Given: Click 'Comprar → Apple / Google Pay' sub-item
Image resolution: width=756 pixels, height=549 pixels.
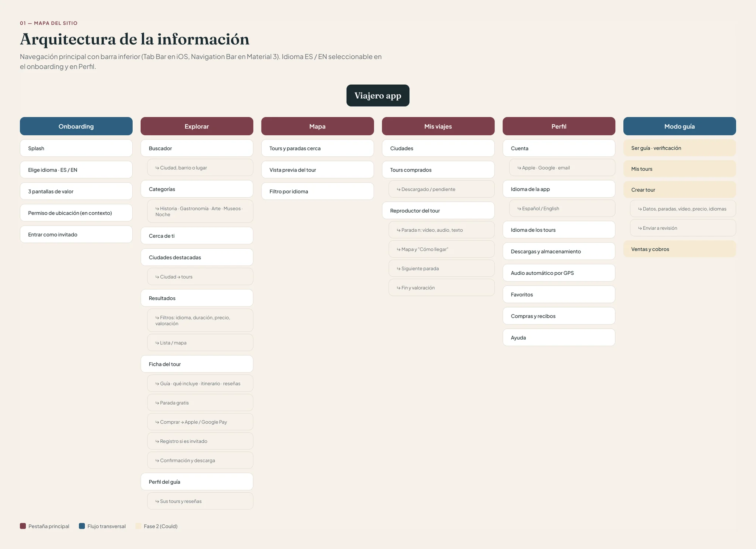Looking at the screenshot, I should [x=200, y=422].
